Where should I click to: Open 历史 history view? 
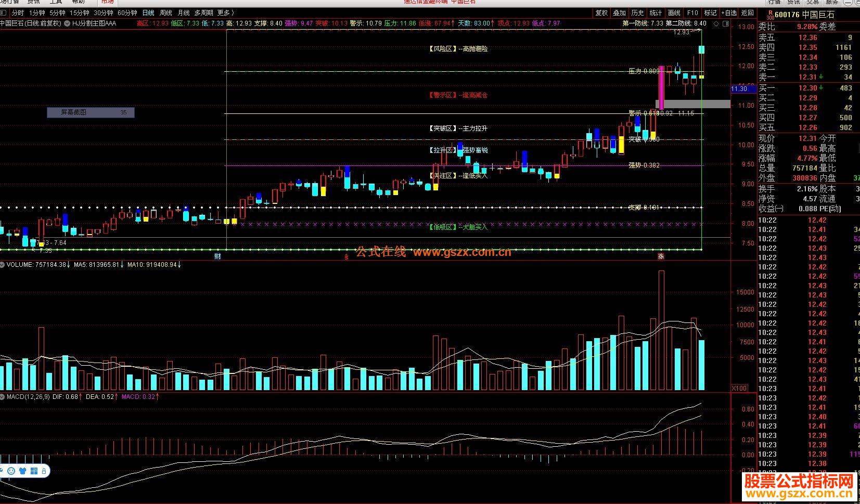638,13
